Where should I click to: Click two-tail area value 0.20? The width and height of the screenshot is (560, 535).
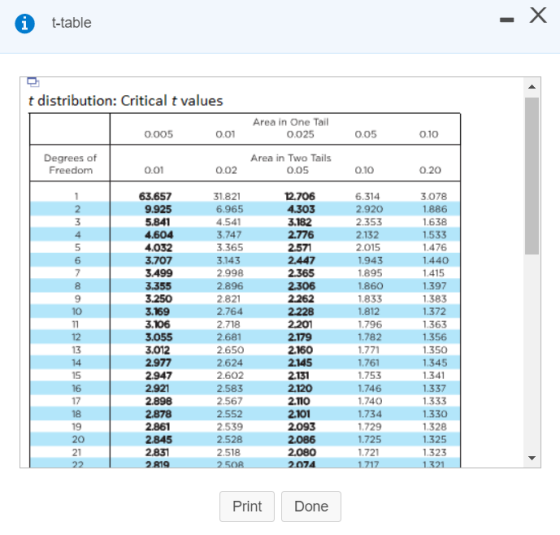(x=430, y=170)
